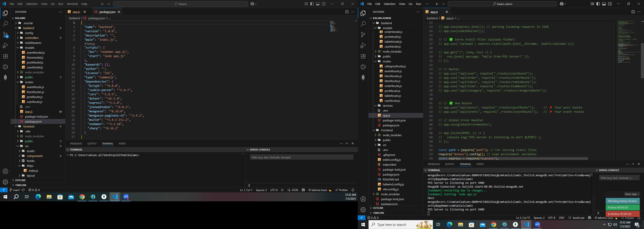This screenshot has width=644, height=229.
Task: Open Manage gear in kalam admin window
Action: 363,210
